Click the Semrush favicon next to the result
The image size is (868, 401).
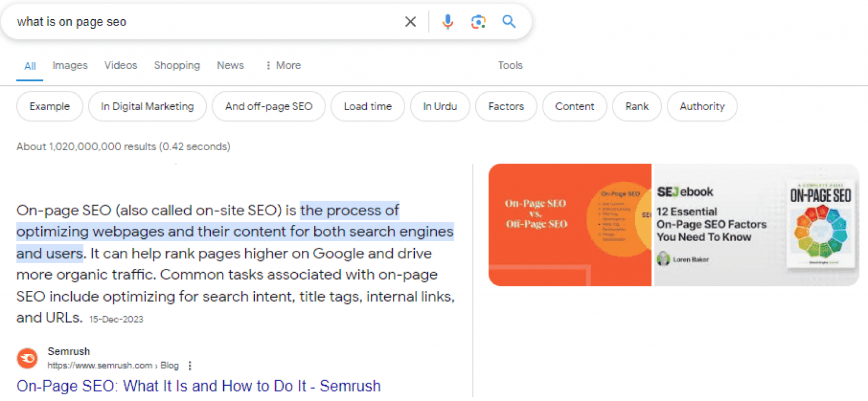[x=27, y=358]
